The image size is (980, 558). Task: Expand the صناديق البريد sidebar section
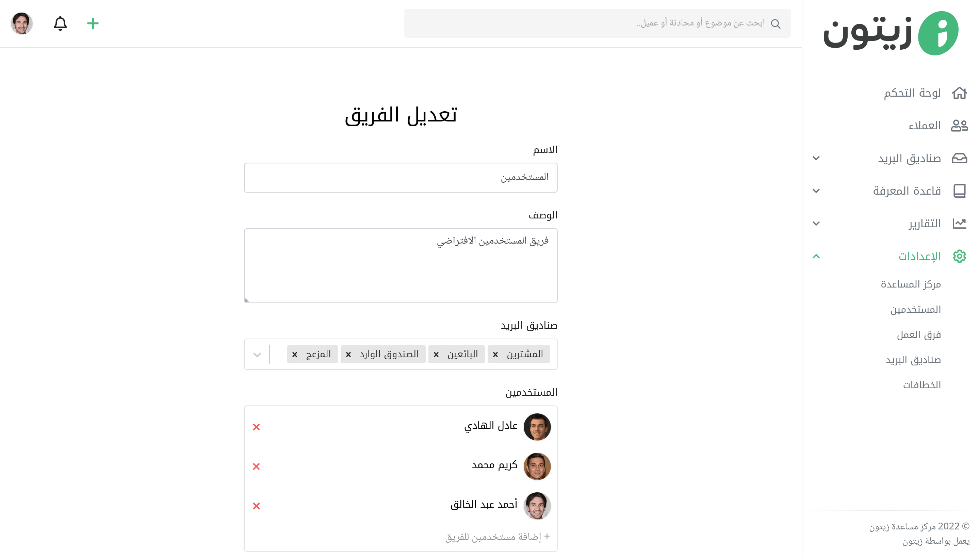point(816,158)
